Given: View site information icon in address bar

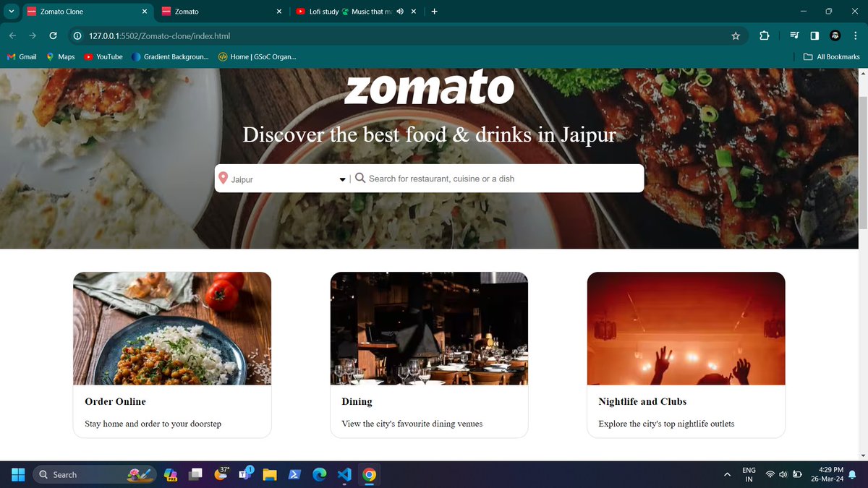Looking at the screenshot, I should point(77,35).
